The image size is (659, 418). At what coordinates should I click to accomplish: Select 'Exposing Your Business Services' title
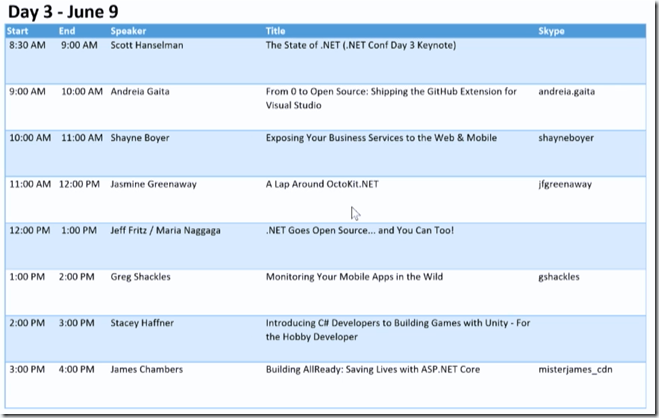point(381,138)
